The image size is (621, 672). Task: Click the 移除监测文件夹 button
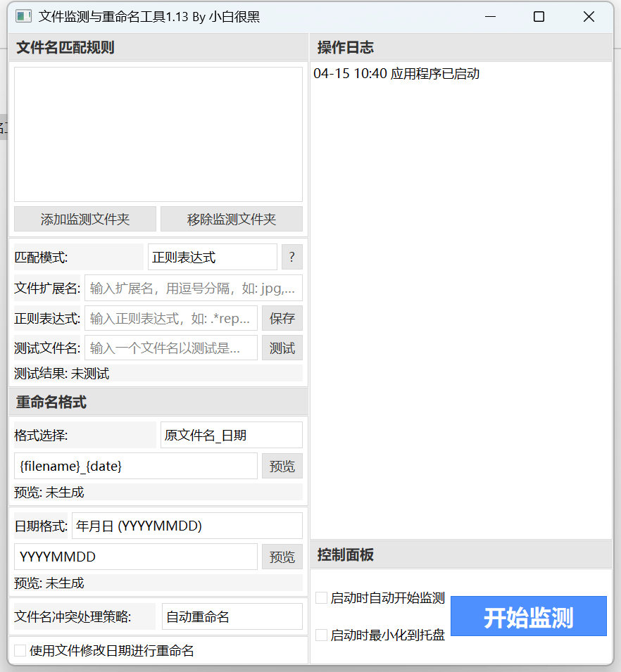pos(232,219)
